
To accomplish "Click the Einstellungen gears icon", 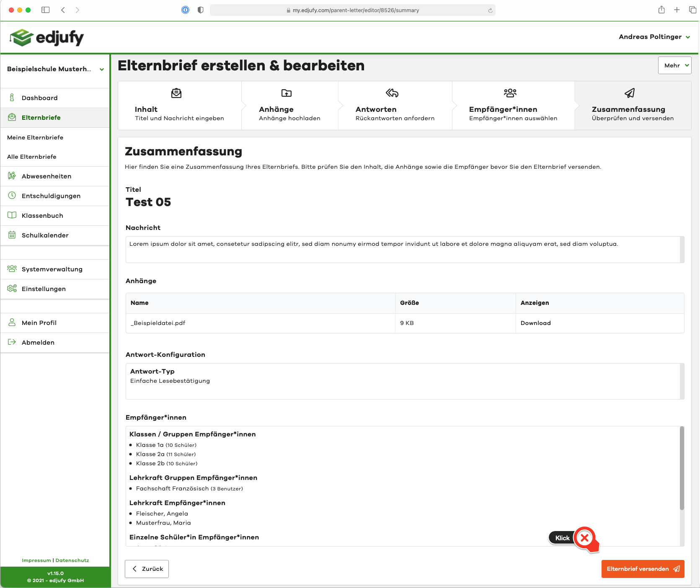I will click(x=12, y=289).
